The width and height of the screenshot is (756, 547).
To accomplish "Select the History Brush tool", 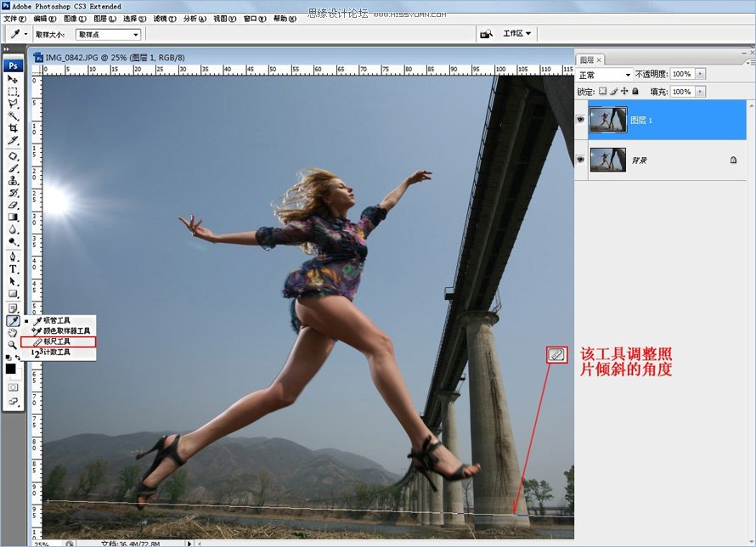I will [x=13, y=193].
